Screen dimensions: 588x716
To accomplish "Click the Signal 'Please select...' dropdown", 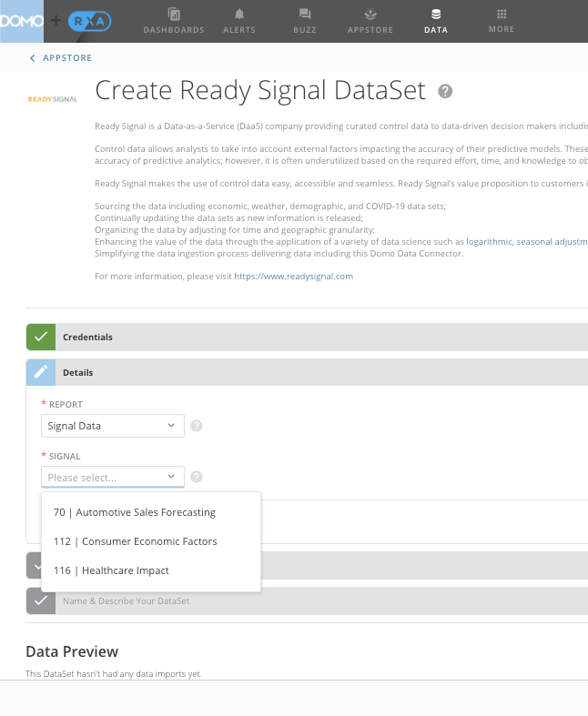I will [112, 478].
